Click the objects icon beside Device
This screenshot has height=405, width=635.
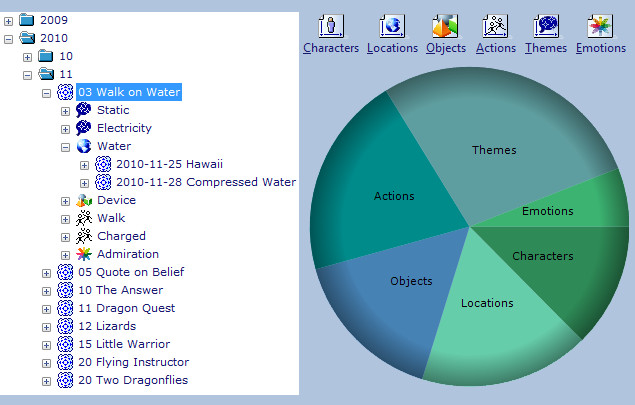(x=84, y=200)
